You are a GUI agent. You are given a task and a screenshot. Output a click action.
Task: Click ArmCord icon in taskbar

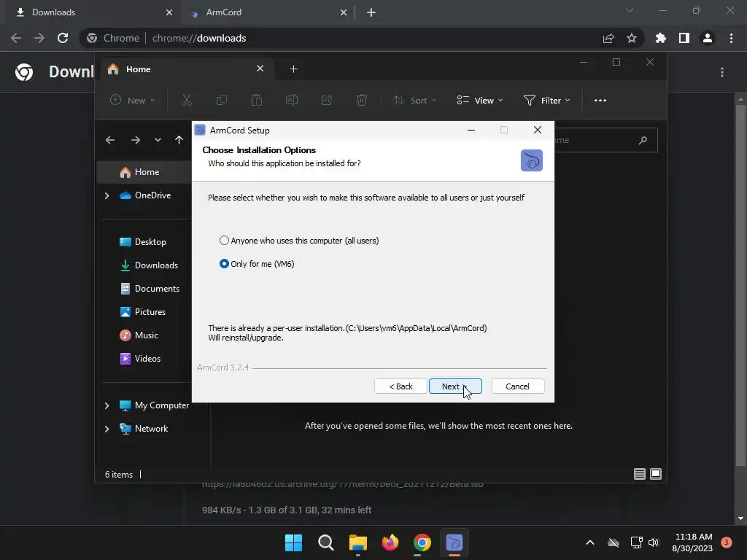click(x=454, y=542)
